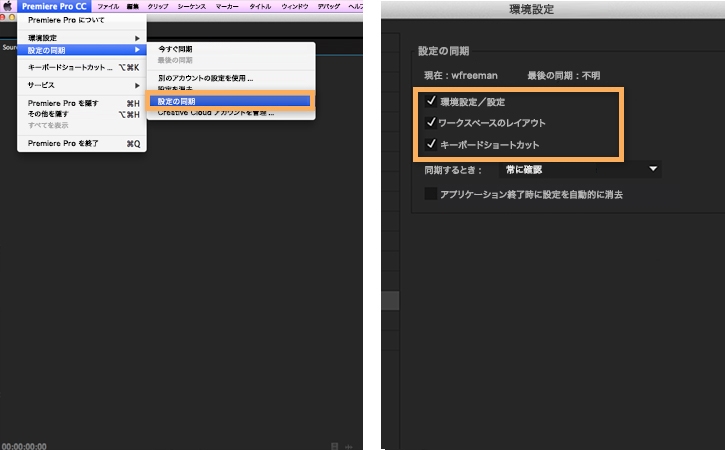Choose Premiere Pro を隠す
This screenshot has height=450, width=725.
pos(82,103)
